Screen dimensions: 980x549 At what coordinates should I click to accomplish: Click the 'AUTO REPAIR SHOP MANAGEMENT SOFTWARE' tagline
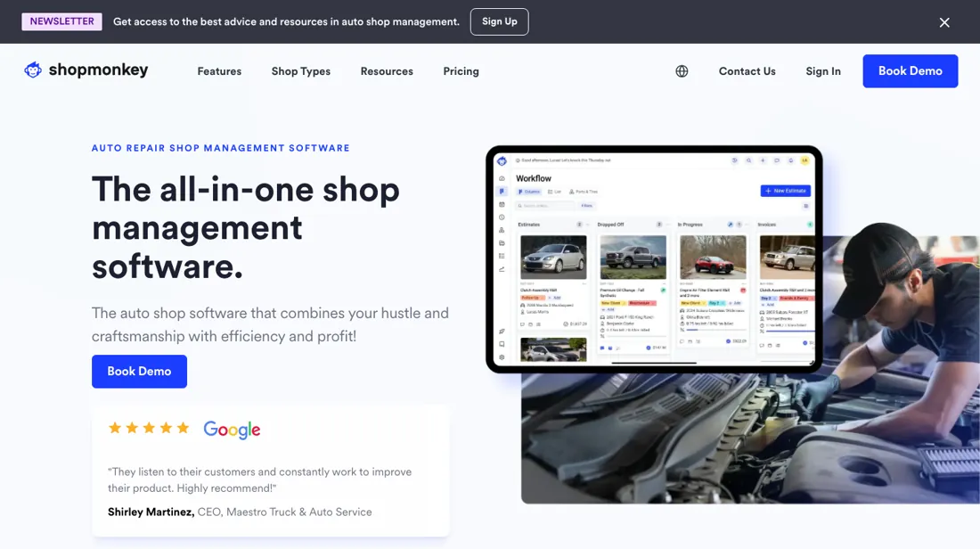pos(221,148)
